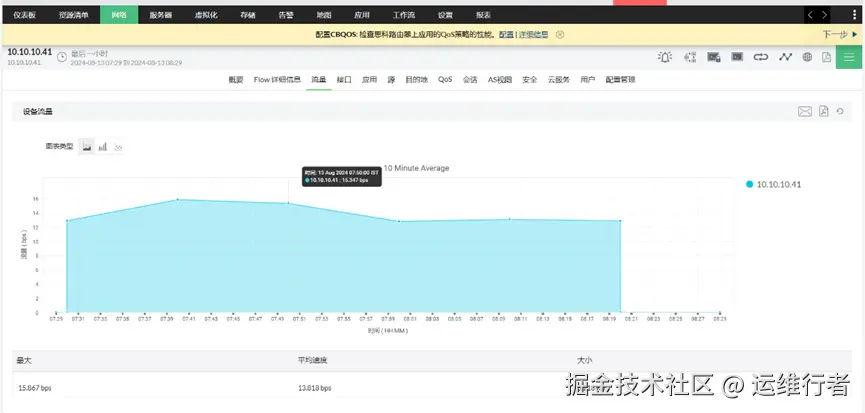
Task: Click the previous arrow in top navigation bar
Action: (810, 15)
